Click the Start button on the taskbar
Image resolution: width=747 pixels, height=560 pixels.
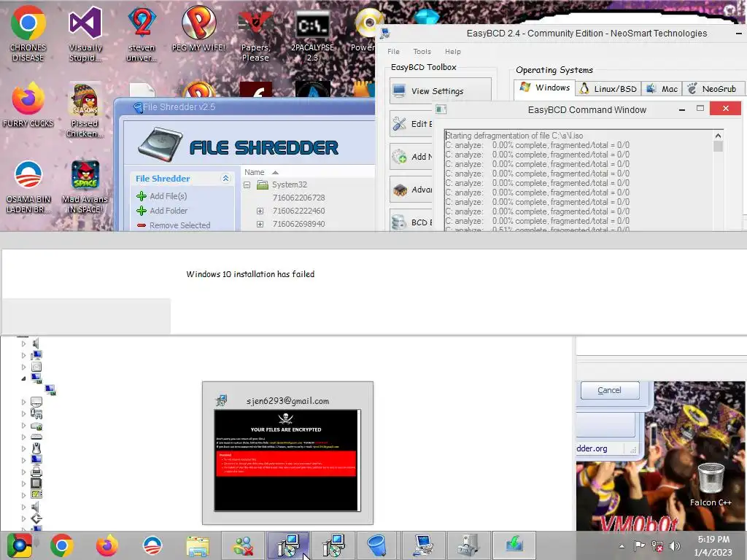[x=19, y=545]
